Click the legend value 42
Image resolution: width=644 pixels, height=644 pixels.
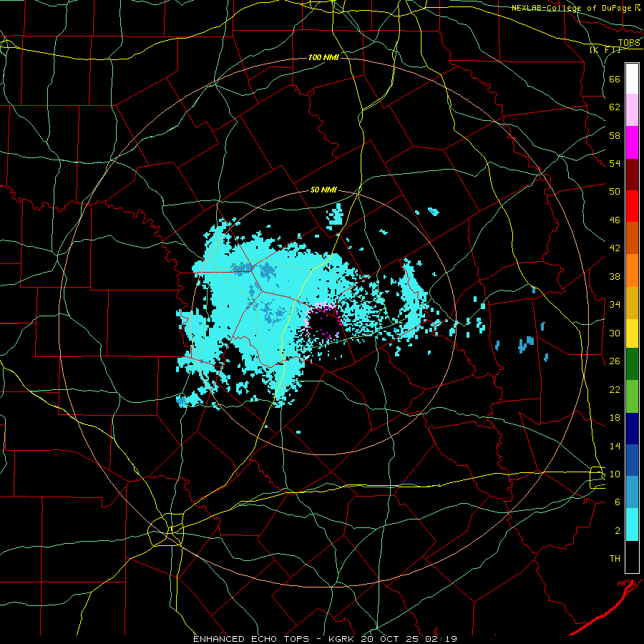615,248
